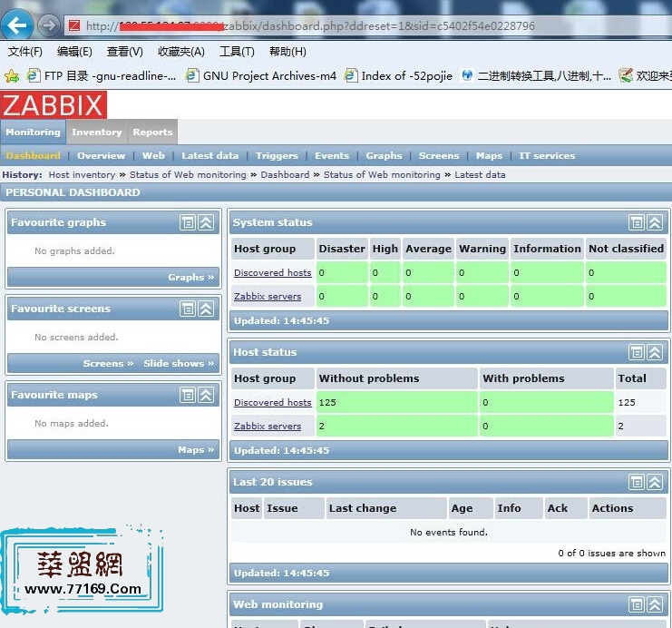This screenshot has height=628, width=672.
Task: Open the Favourite maps widget menu icon
Action: tap(188, 395)
